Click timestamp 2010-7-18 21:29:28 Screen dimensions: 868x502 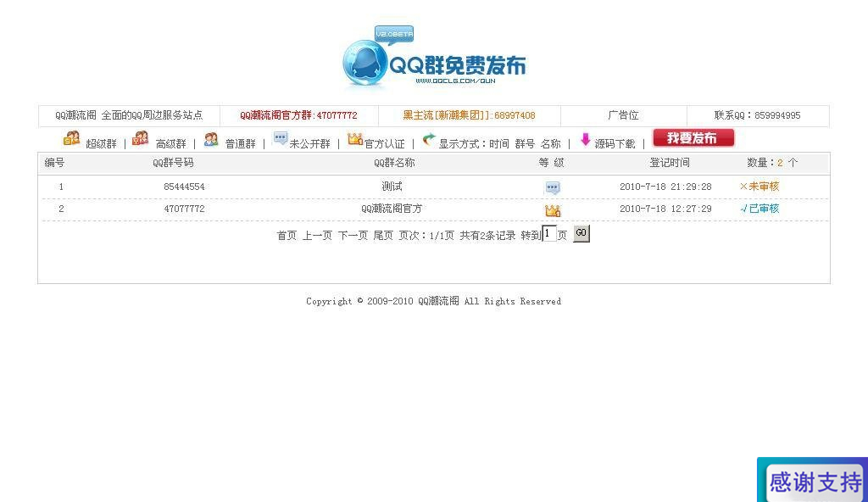tap(665, 187)
